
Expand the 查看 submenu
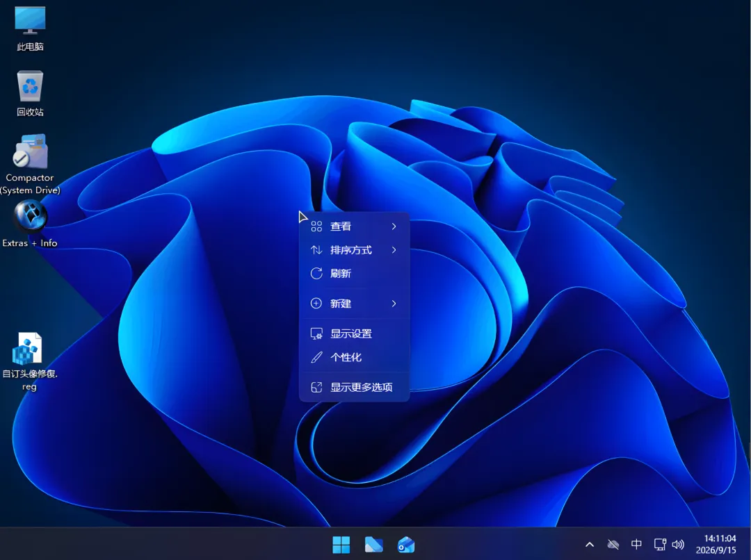coord(355,227)
